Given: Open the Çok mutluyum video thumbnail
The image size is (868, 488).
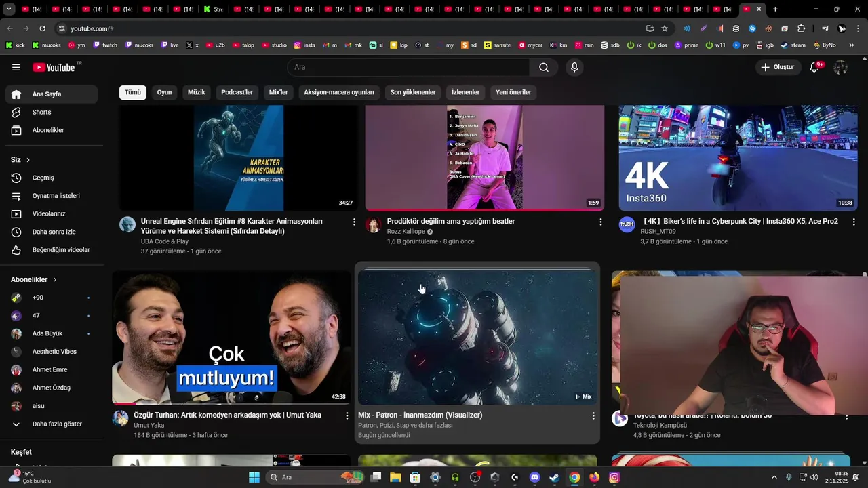Looking at the screenshot, I should [231, 338].
